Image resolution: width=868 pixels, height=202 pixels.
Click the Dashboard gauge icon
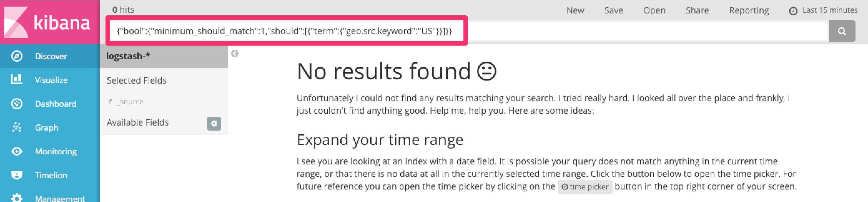tap(17, 104)
